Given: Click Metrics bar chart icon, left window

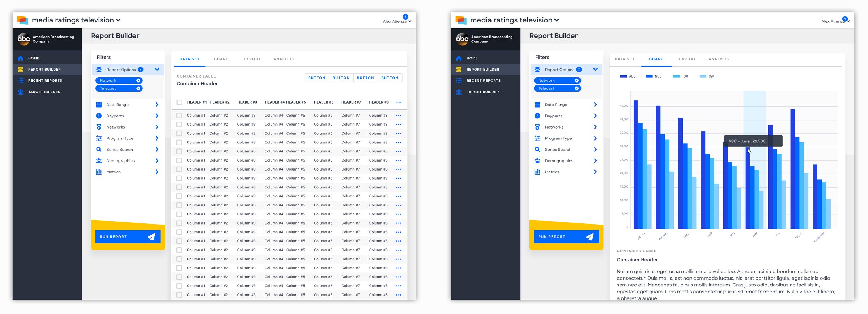Looking at the screenshot, I should [99, 172].
